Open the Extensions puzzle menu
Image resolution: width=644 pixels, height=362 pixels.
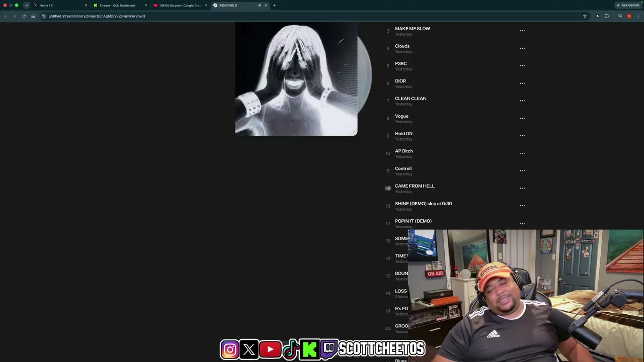point(607,16)
